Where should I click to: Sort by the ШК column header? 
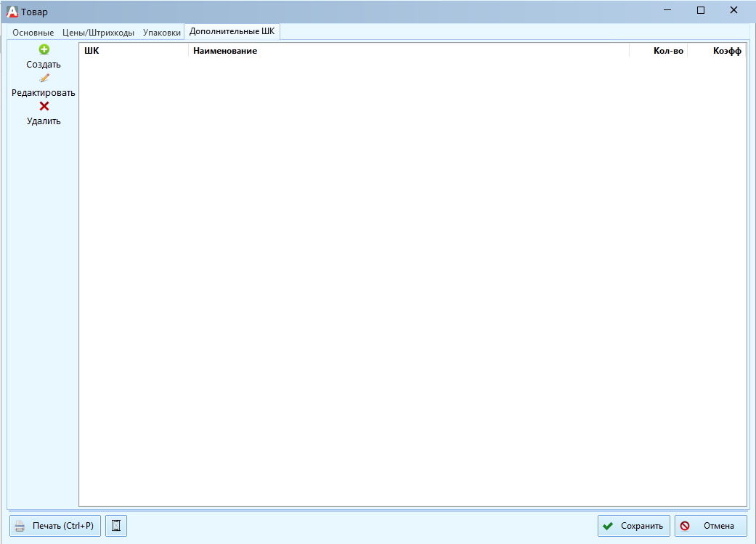coord(134,51)
